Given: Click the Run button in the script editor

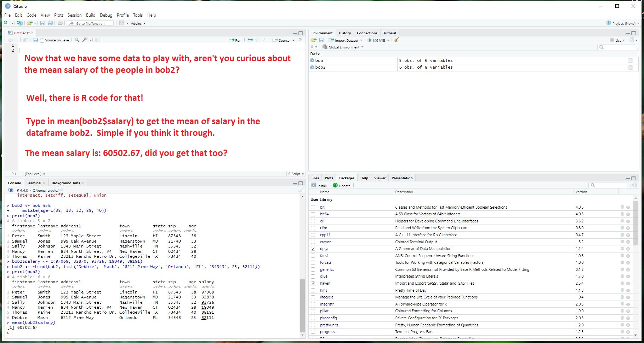Looking at the screenshot, I should (235, 40).
